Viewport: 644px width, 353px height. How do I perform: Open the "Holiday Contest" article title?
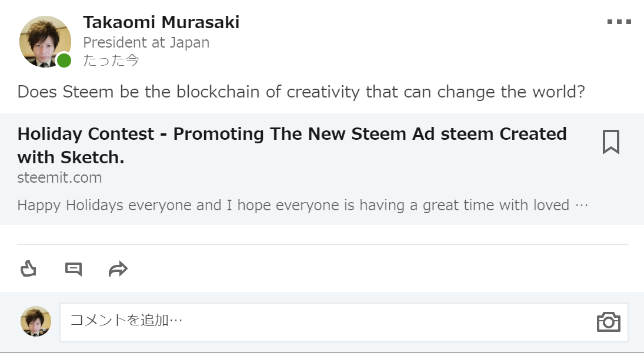pos(292,135)
